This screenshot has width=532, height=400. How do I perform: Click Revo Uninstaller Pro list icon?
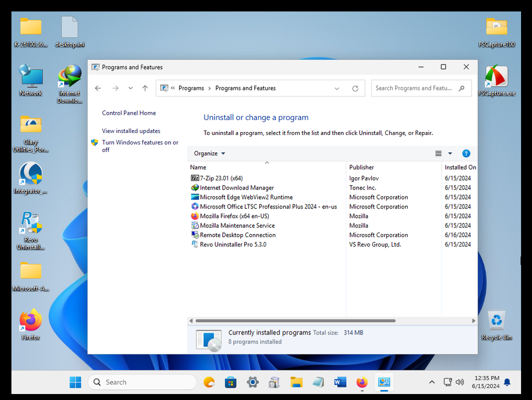pyautogui.click(x=195, y=244)
